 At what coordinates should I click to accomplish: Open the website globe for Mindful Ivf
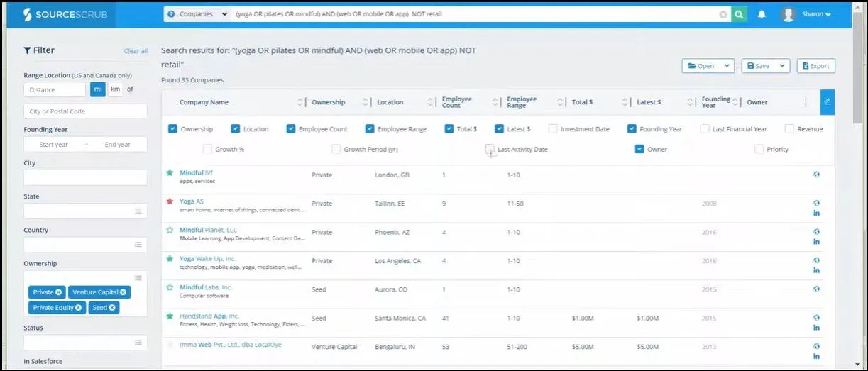[x=816, y=175]
